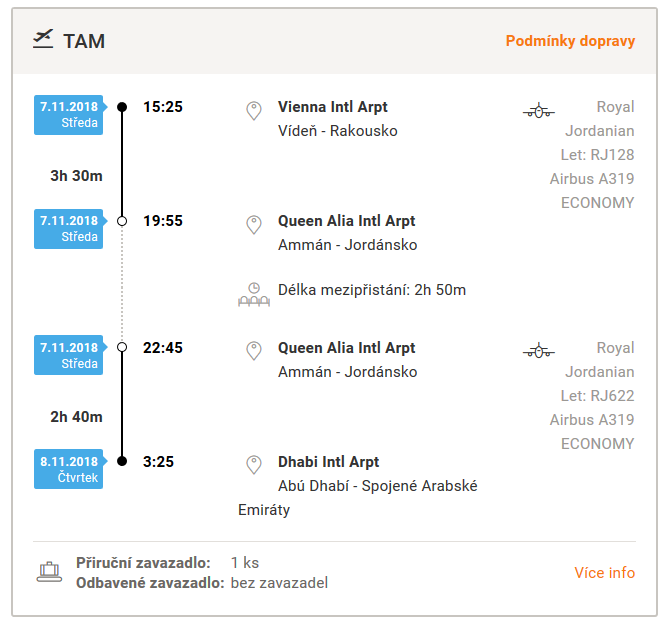Click the luggage icon by Příruční zavazadlo
The width and height of the screenshot is (665, 625).
(x=49, y=572)
